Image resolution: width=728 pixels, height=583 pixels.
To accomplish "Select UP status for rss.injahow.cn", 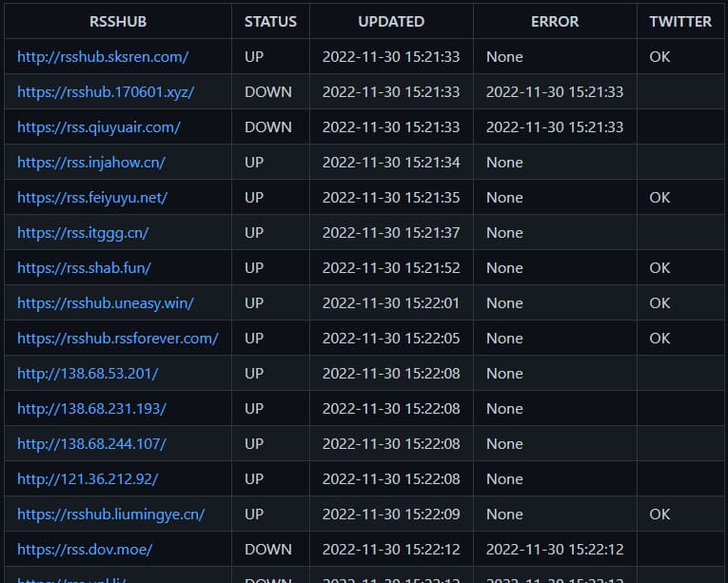I will click(x=254, y=163).
